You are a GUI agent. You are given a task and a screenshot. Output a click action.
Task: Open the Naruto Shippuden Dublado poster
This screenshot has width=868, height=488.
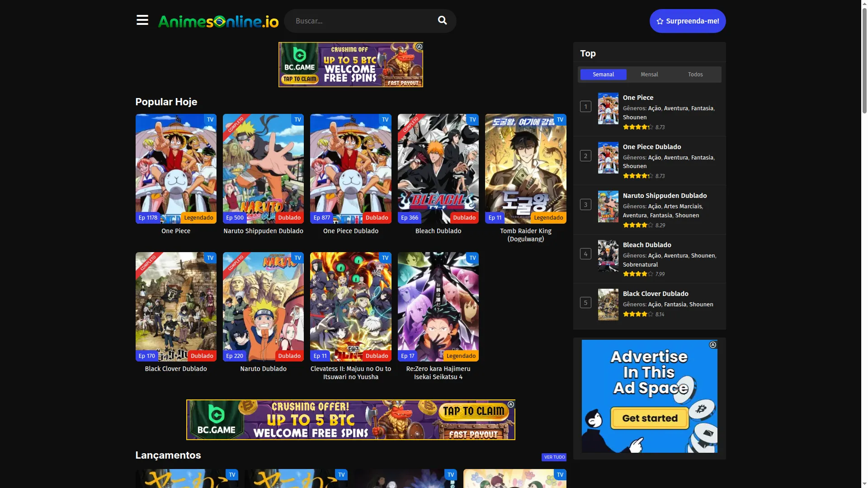pyautogui.click(x=263, y=169)
